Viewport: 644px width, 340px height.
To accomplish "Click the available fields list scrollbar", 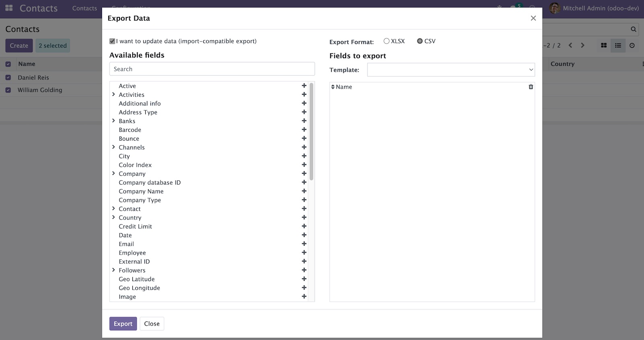I will (312, 131).
